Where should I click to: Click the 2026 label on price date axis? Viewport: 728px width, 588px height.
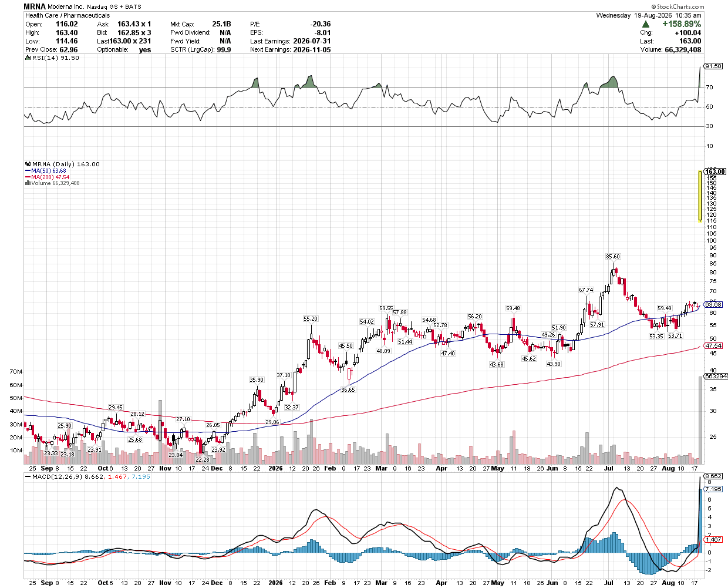(275, 469)
